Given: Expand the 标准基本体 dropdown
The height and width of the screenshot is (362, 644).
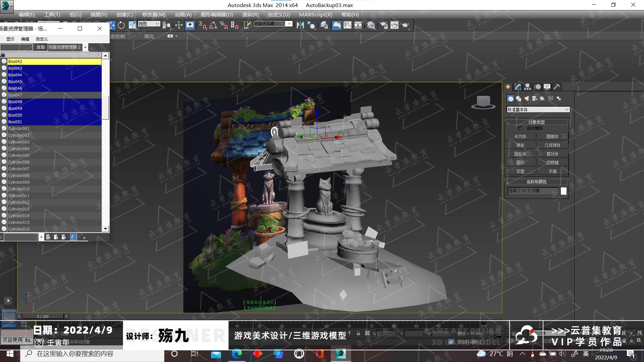Looking at the screenshot, I should [x=567, y=110].
